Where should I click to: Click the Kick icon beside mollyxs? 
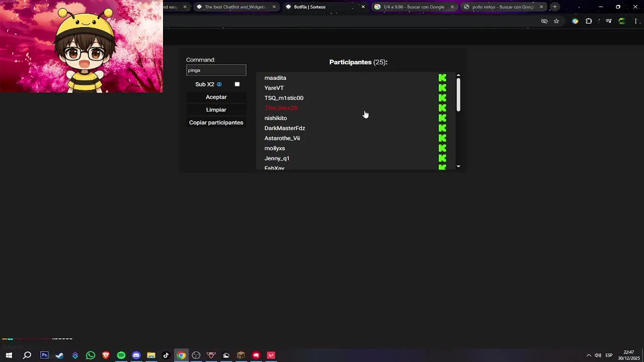coord(442,148)
